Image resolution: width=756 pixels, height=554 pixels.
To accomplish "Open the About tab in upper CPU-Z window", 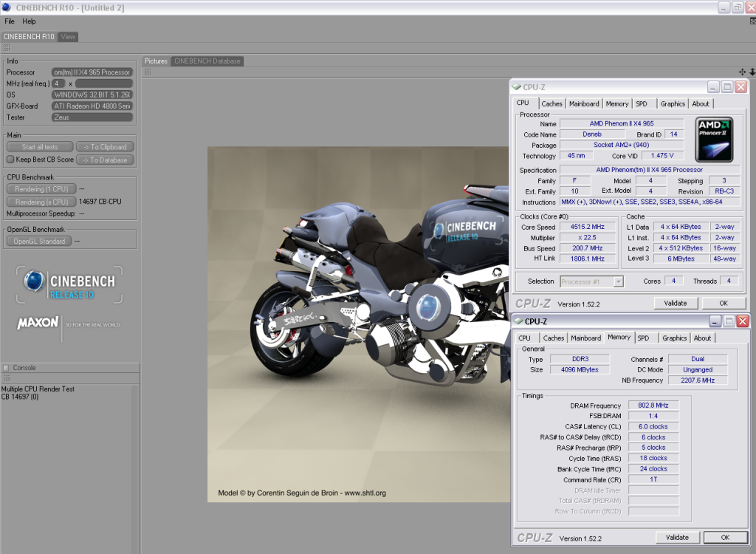I will (x=701, y=103).
